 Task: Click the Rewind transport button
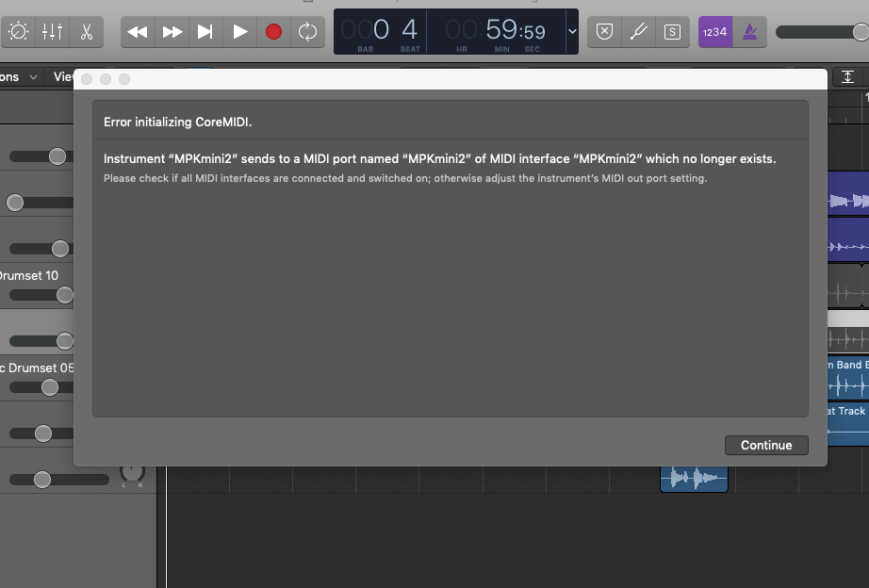click(x=138, y=32)
